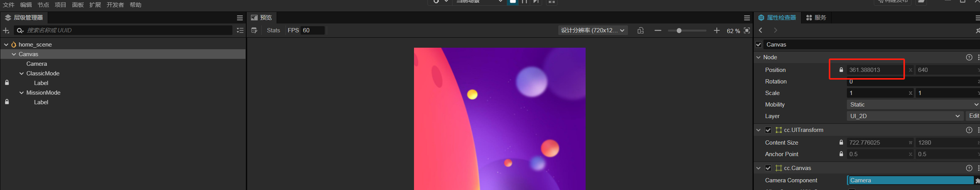Click the pause preview button
This screenshot has height=190, width=980.
pyautogui.click(x=524, y=2)
